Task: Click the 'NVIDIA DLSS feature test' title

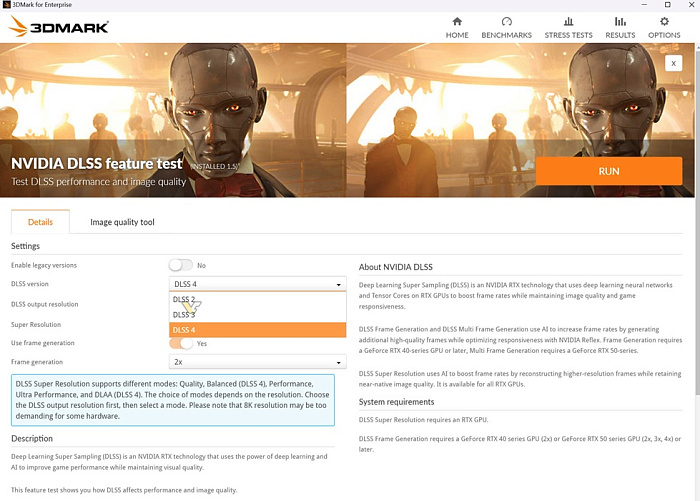Action: click(x=97, y=163)
